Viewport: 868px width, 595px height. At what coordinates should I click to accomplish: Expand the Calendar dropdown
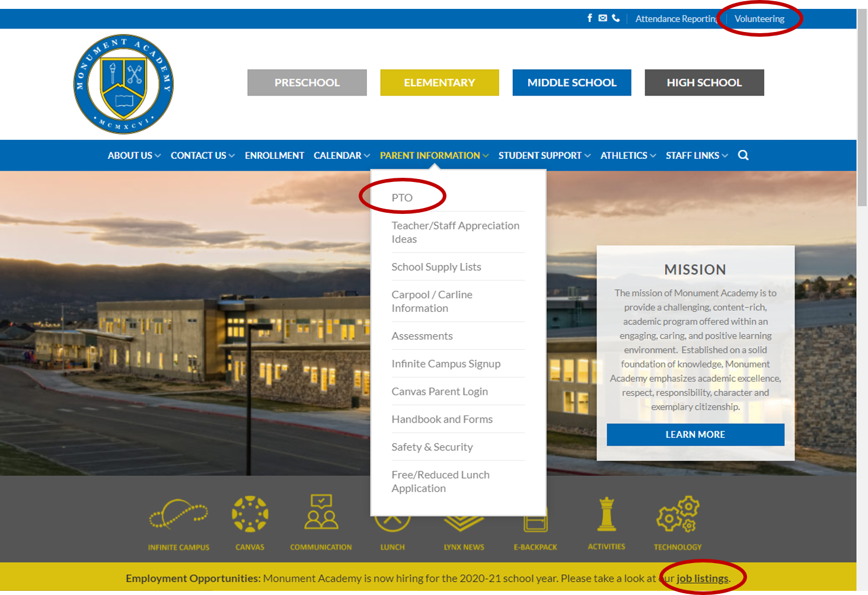click(342, 155)
